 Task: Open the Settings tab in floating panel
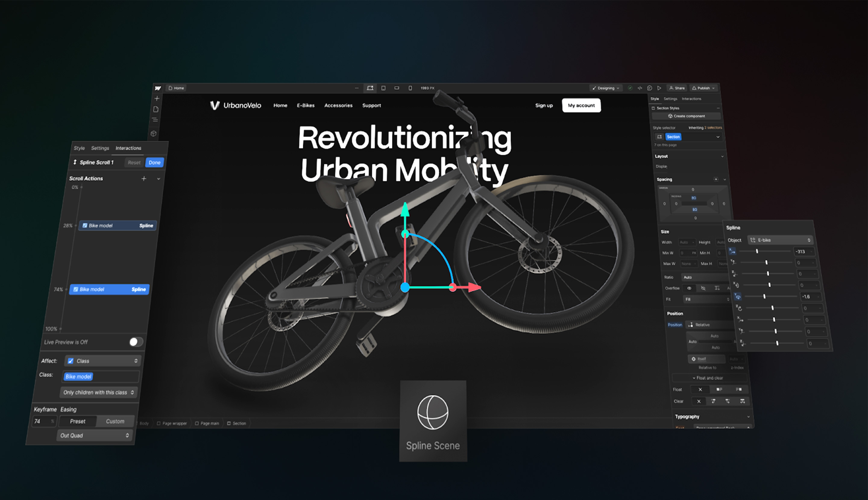coord(100,148)
